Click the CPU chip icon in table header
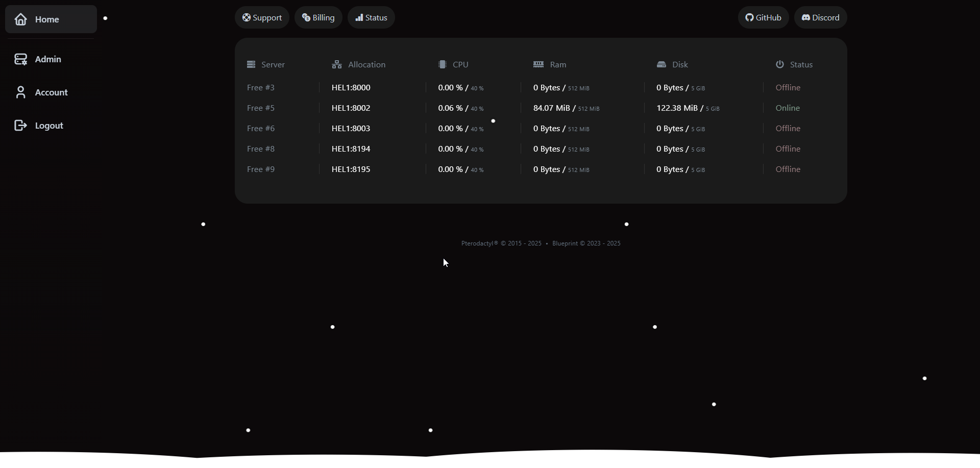 point(442,64)
